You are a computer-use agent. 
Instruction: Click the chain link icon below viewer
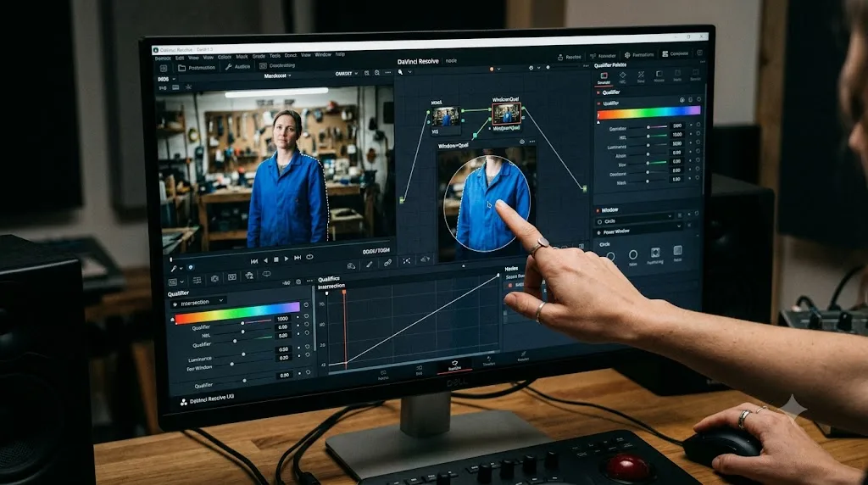[387, 263]
